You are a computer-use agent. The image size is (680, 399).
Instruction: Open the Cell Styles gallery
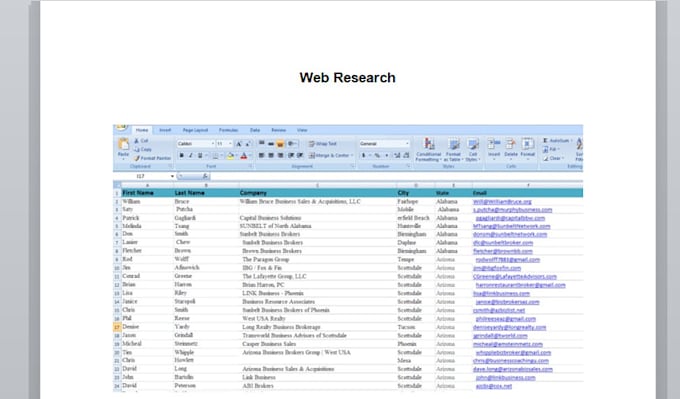coord(472,150)
